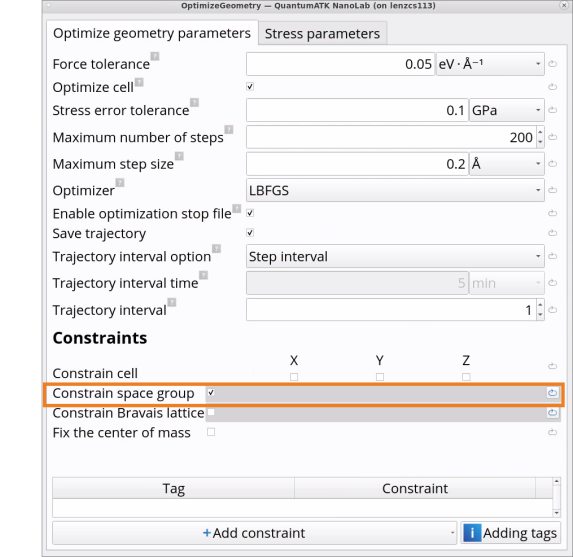This screenshot has height=557, width=573.
Task: Uncheck the Optimize cell checkbox
Action: 250,87
